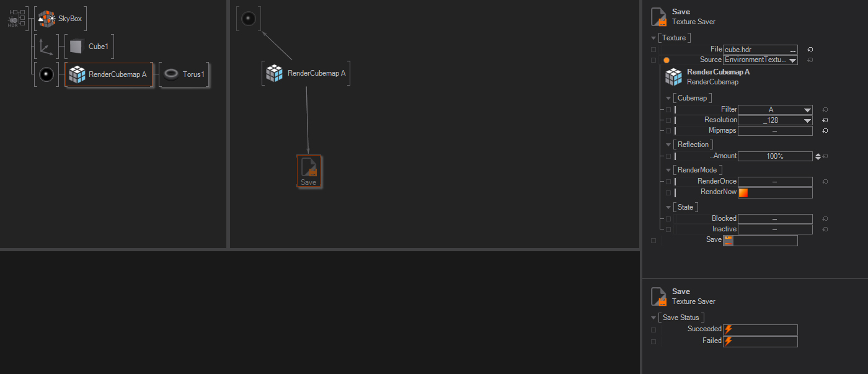The height and width of the screenshot is (374, 868).
Task: Toggle the checkbox next to File property
Action: [x=653, y=50]
